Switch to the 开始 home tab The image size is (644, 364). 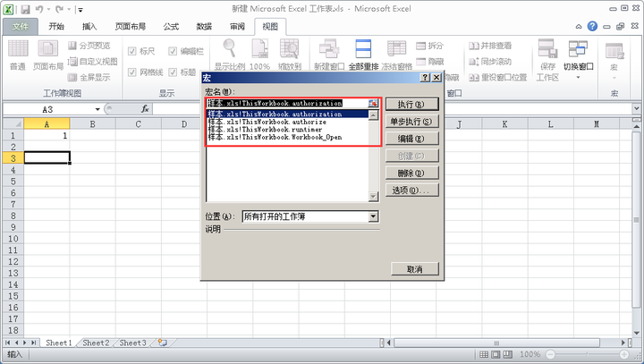coord(56,27)
